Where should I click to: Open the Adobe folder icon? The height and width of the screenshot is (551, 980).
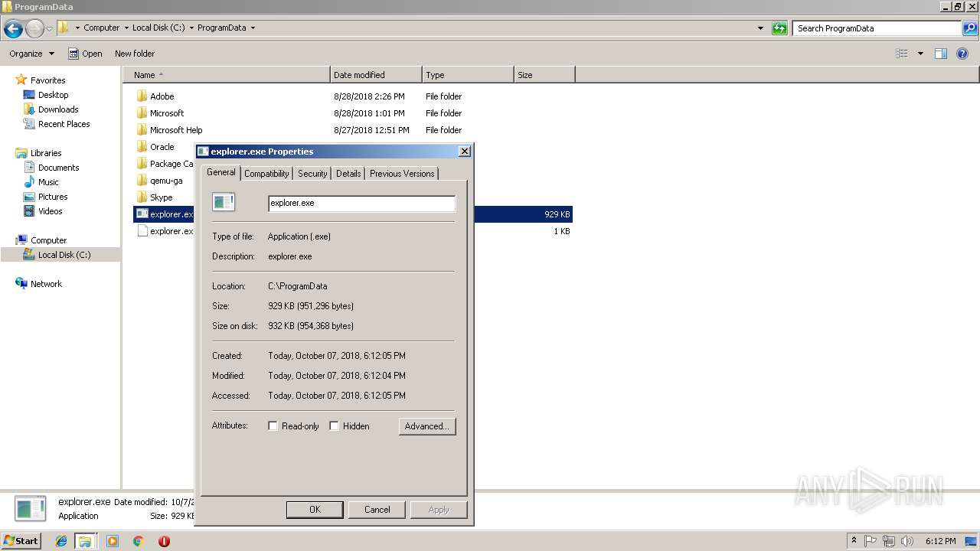click(x=142, y=96)
